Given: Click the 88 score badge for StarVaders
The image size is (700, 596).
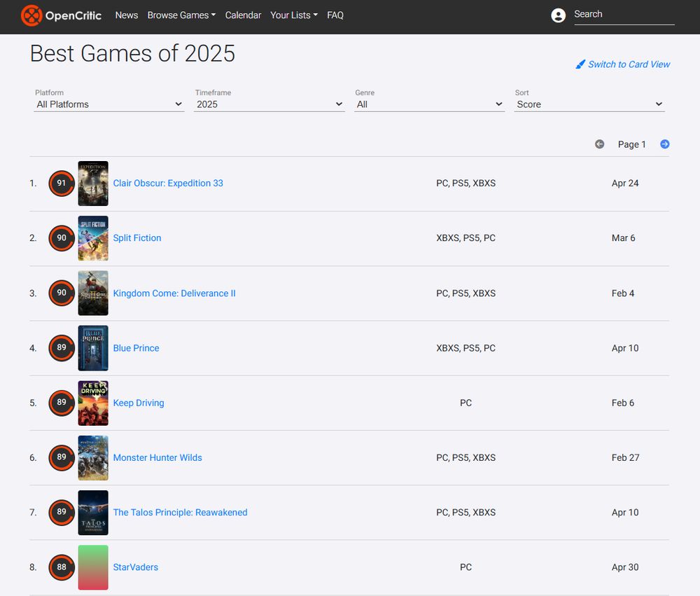Looking at the screenshot, I should click(62, 567).
